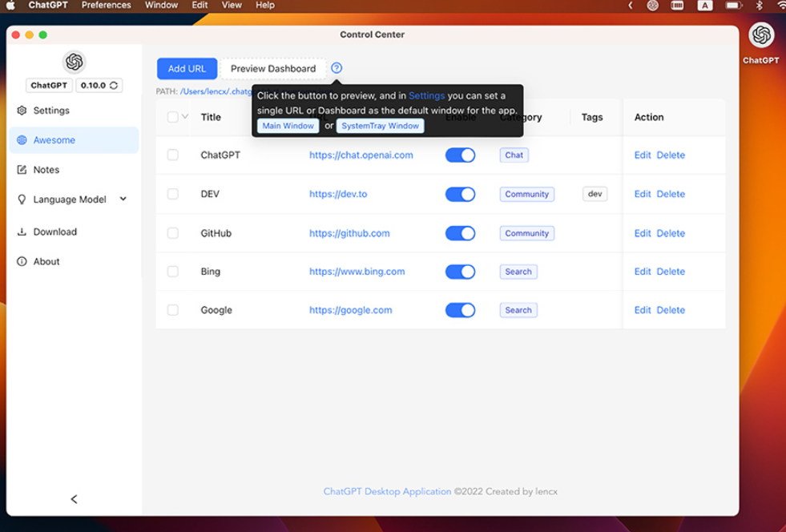Click the lightbulb icon beside Language Model
786x532 pixels.
click(22, 199)
